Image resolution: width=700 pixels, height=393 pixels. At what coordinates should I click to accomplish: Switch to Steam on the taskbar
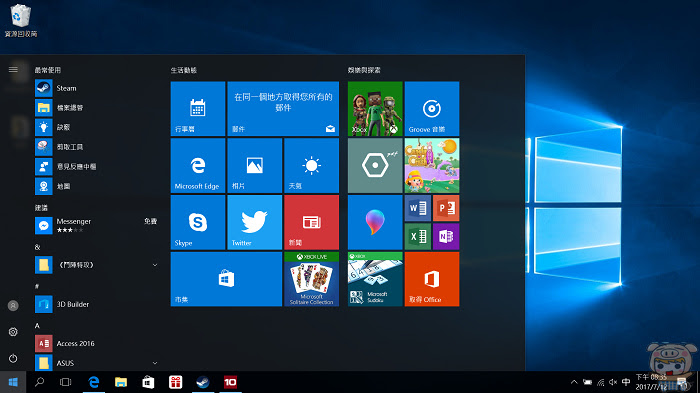click(203, 382)
